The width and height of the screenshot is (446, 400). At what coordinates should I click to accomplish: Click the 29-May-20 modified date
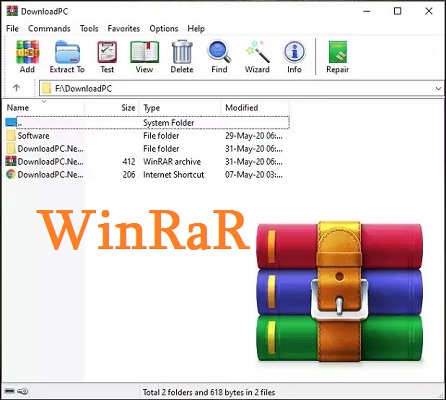click(x=254, y=136)
